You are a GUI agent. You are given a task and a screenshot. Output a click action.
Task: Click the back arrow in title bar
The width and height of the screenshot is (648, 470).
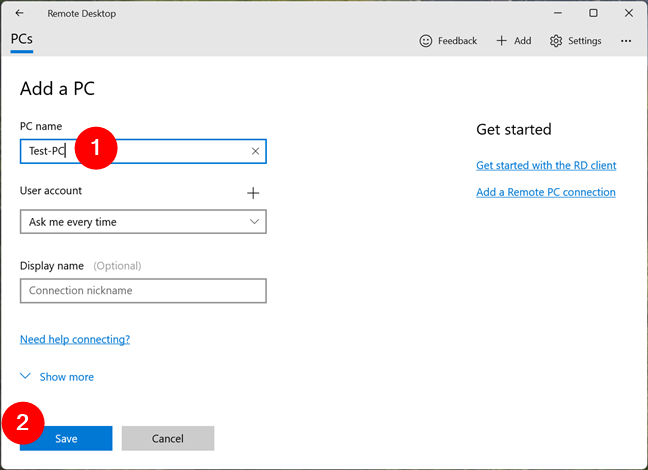pos(20,13)
